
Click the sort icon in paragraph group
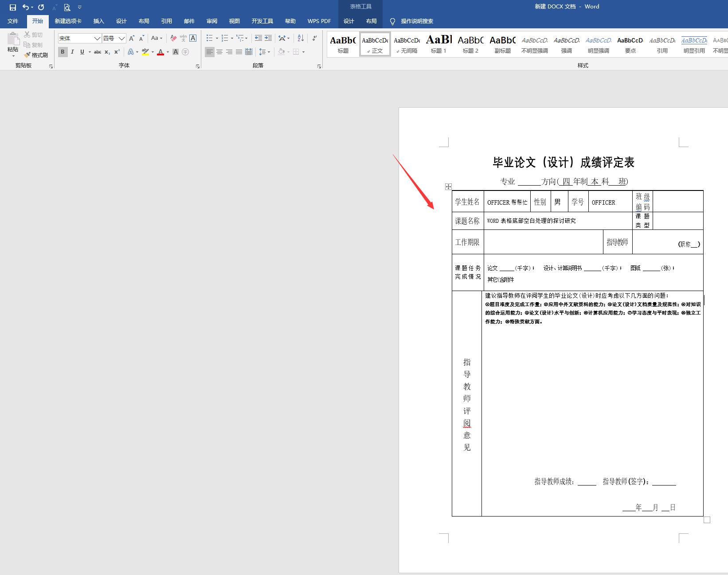(300, 38)
